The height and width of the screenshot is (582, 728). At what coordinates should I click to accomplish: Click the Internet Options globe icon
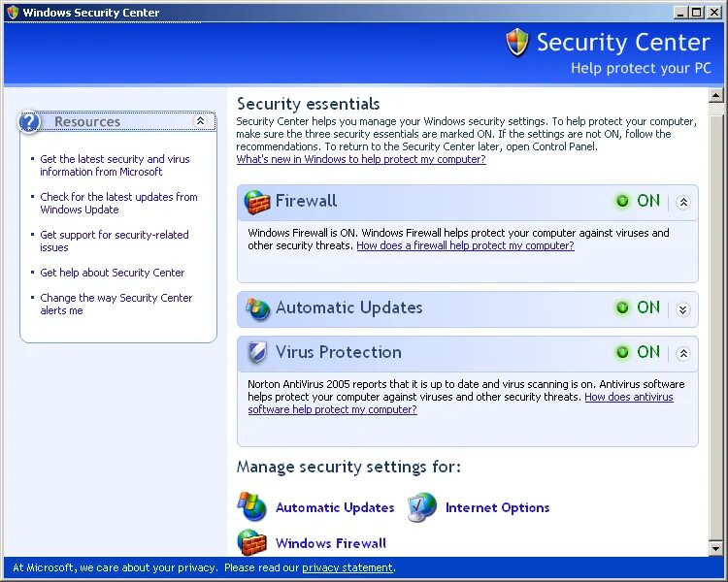(421, 507)
